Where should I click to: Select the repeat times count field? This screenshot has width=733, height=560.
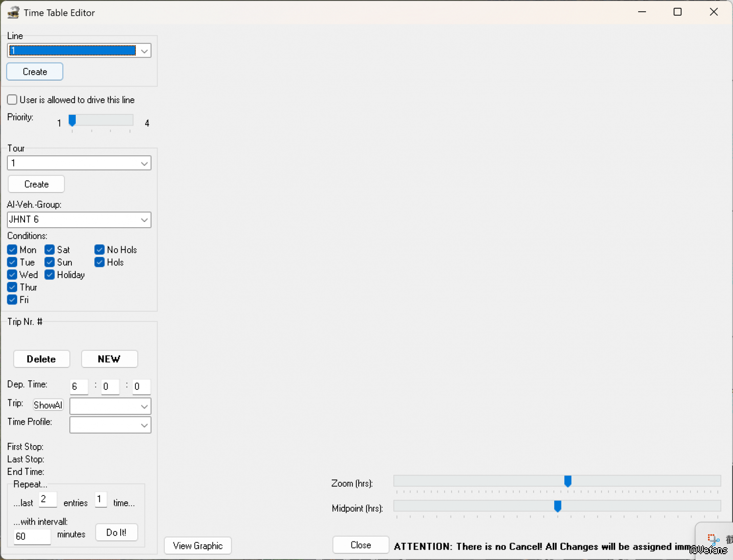[x=101, y=499]
